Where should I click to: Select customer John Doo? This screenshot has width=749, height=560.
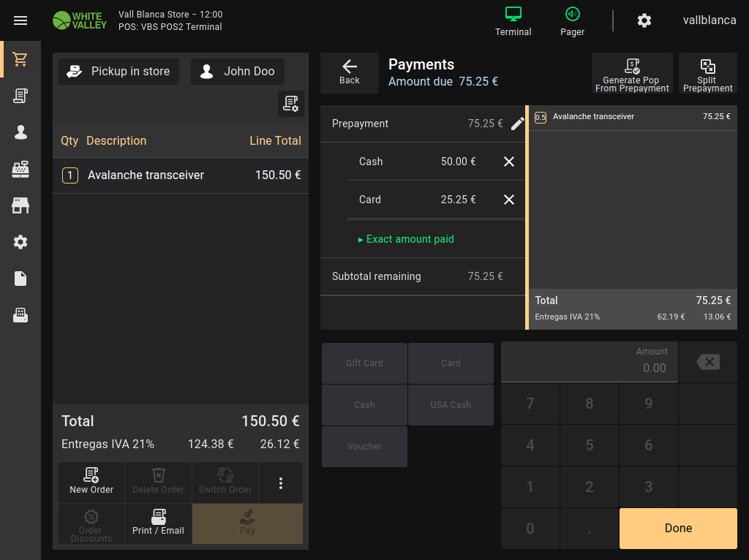pos(238,72)
